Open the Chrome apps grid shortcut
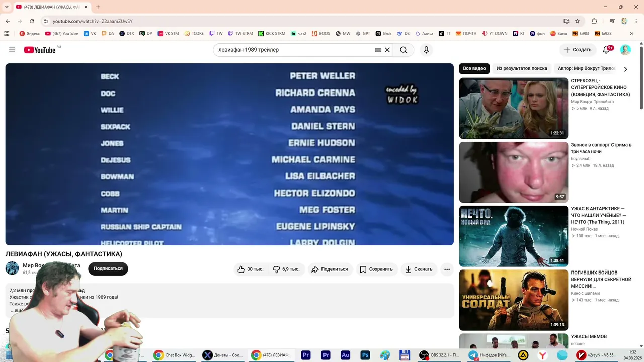Viewport: 644px width, 362px height. [x=7, y=34]
